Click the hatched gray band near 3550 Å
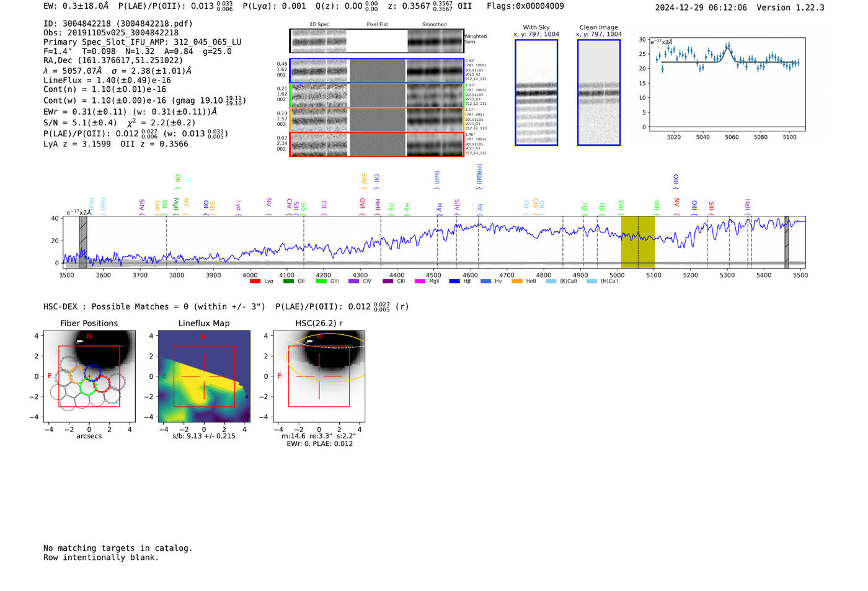Image resolution: width=868 pixels, height=591 pixels. [83, 242]
